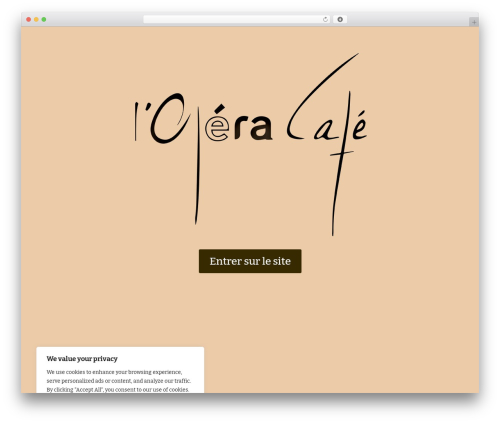Open the download icon in the browser toolbar

click(x=340, y=20)
